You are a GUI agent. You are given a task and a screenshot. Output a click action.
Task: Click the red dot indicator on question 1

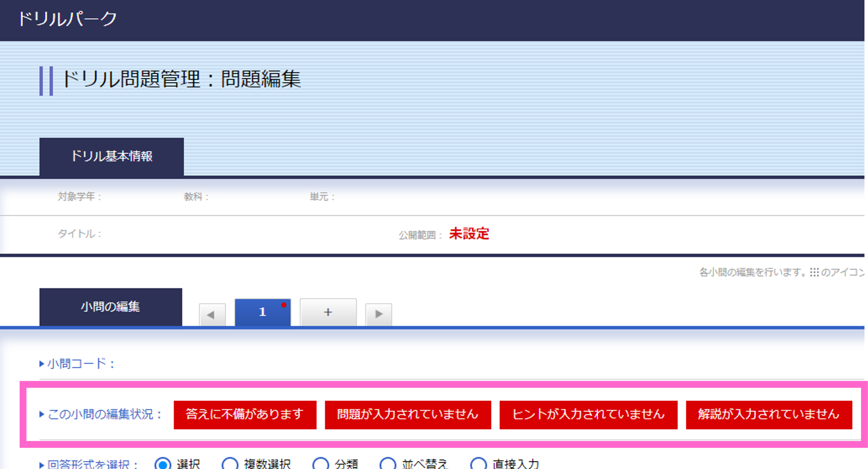284,305
